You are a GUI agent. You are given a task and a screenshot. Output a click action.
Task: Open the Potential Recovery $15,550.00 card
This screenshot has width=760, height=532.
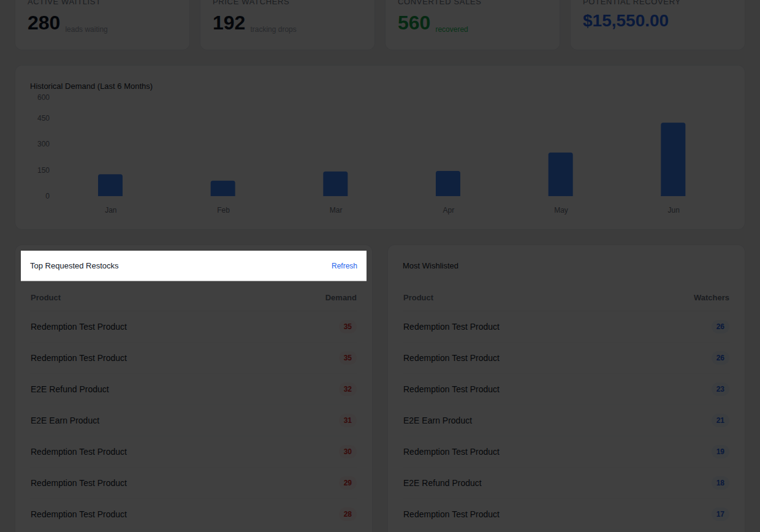click(658, 23)
